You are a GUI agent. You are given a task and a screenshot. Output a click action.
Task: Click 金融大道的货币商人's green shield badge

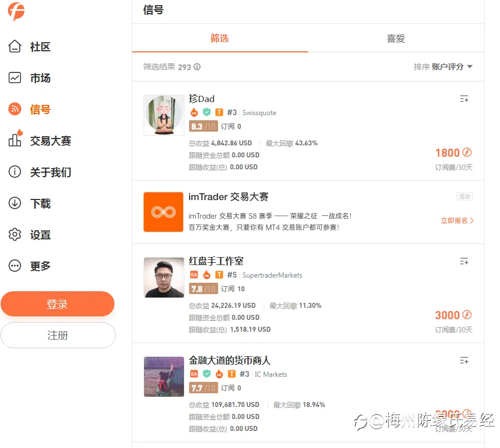point(207,374)
